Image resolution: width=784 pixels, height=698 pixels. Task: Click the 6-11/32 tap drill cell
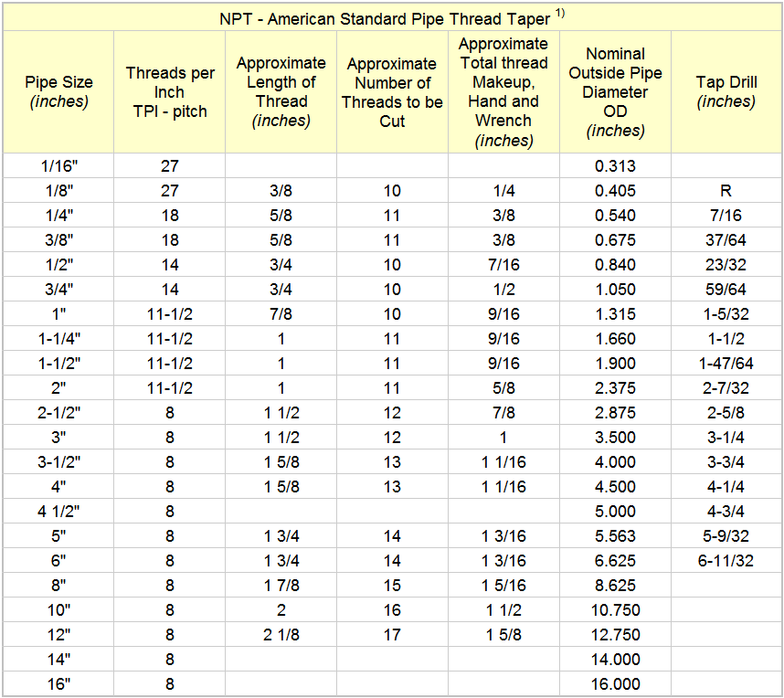coord(726,561)
